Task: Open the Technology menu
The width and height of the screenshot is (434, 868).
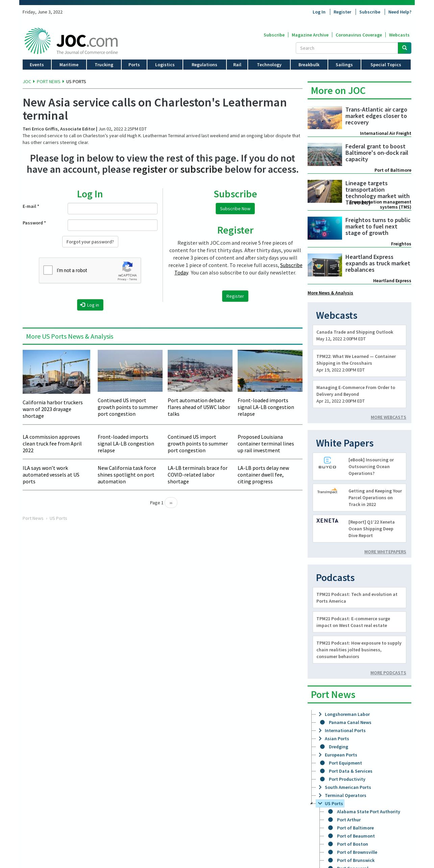Action: tap(269, 65)
